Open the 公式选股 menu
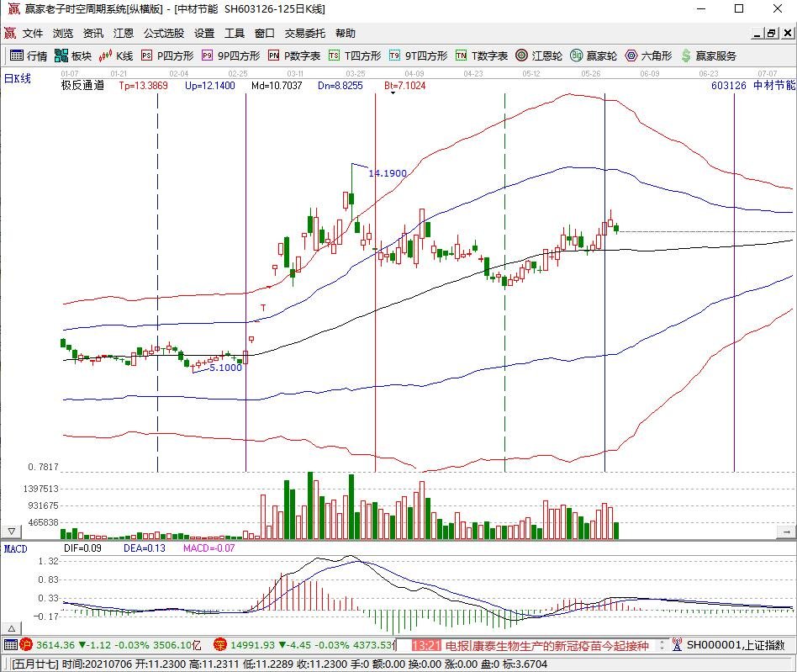The width and height of the screenshot is (797, 672). click(163, 34)
